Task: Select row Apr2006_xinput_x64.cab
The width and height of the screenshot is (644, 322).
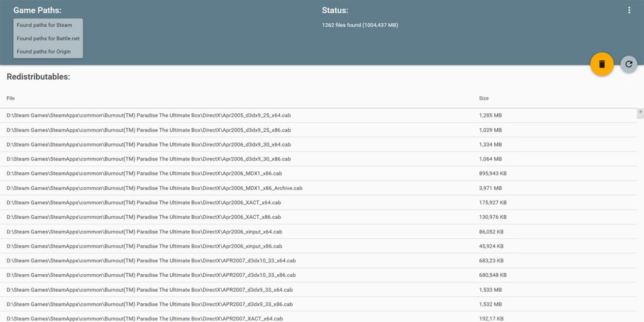Action: pos(318,231)
